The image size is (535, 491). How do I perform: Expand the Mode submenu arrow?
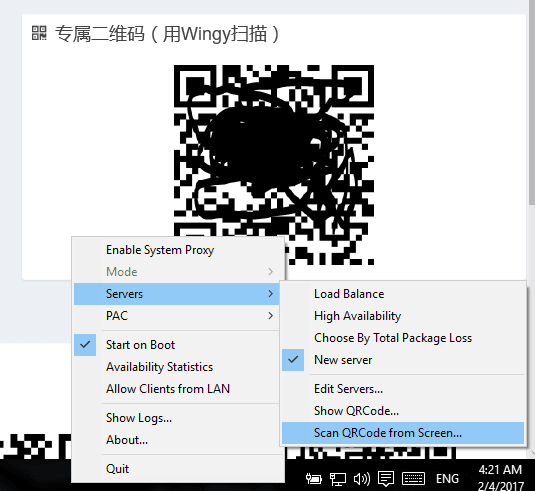click(x=271, y=272)
